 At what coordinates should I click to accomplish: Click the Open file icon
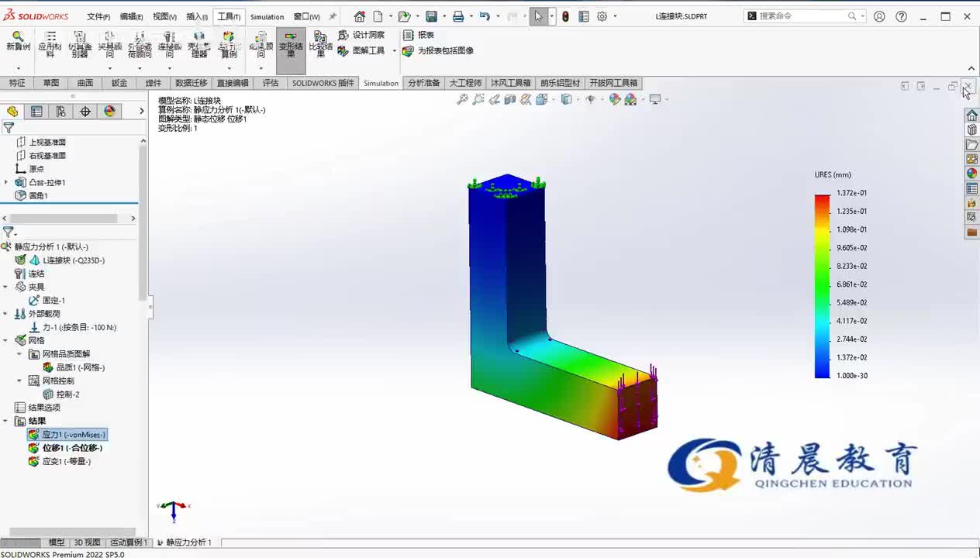point(403,16)
